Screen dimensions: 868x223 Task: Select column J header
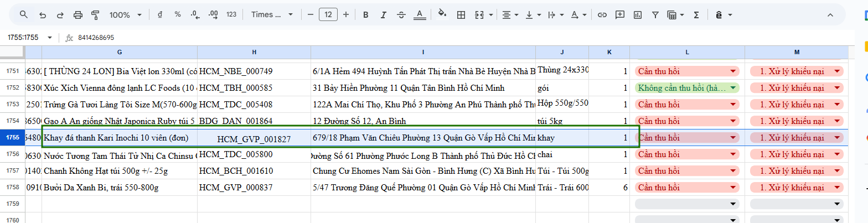point(562,52)
